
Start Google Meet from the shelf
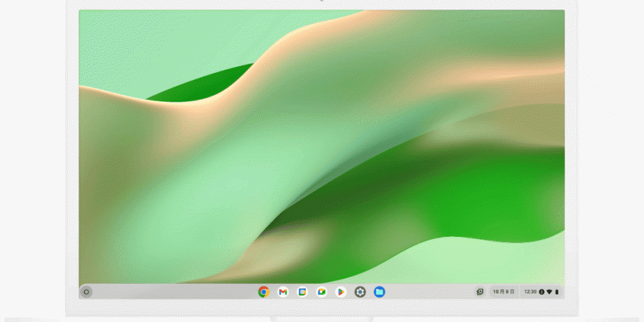[321, 292]
